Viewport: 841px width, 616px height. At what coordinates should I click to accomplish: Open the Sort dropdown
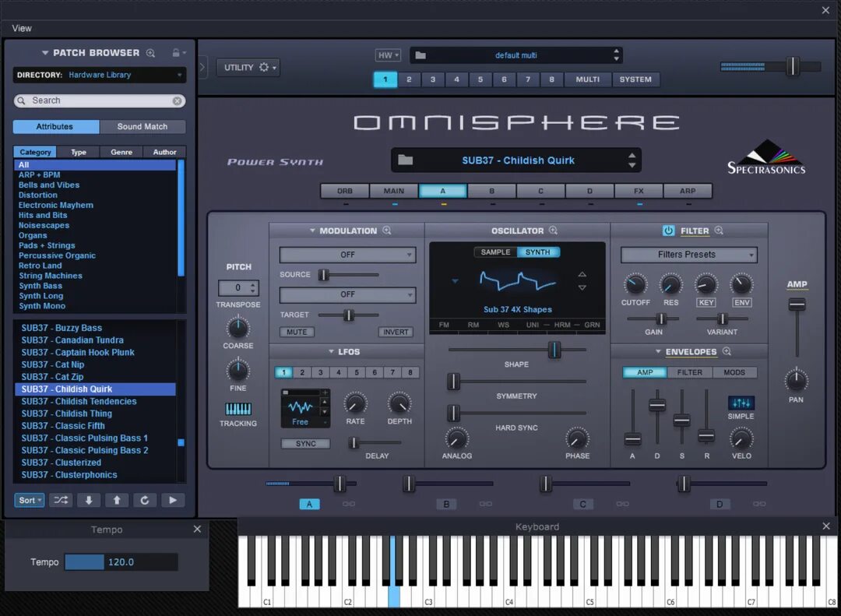tap(29, 500)
